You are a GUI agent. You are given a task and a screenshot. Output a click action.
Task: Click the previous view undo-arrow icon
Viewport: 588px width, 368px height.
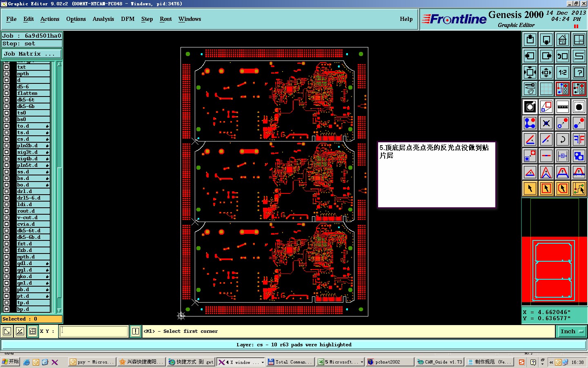click(x=563, y=56)
